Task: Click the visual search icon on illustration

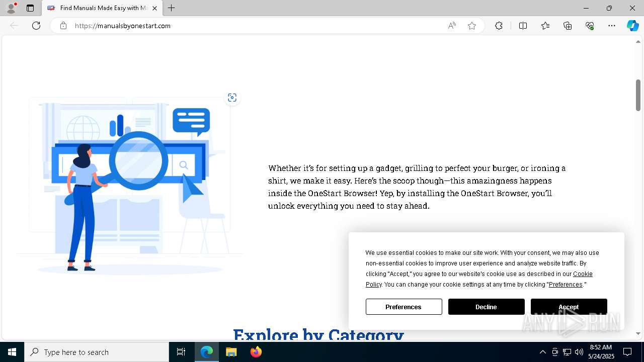Action: [x=232, y=98]
